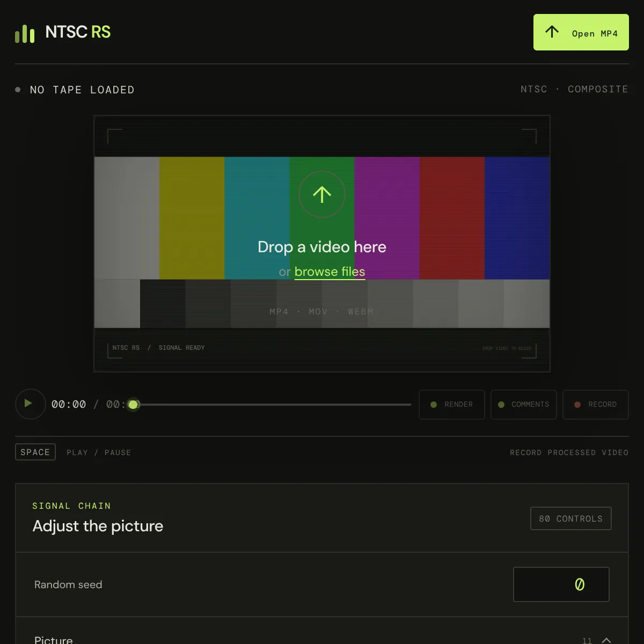Click the Drop a video here heading
This screenshot has height=644, width=644.
pos(322,247)
